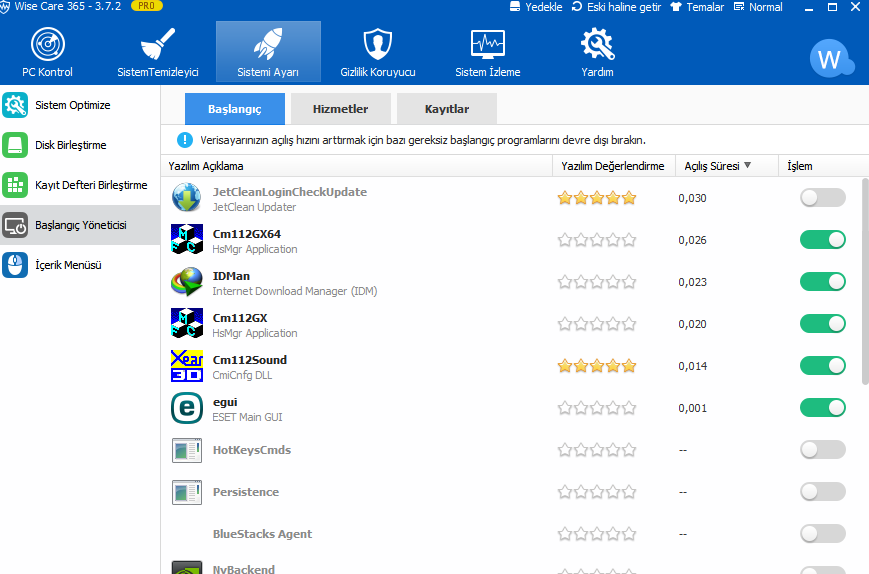The image size is (869, 574).
Task: Open Gizlilik Koruyucu shield icon
Action: (x=377, y=44)
